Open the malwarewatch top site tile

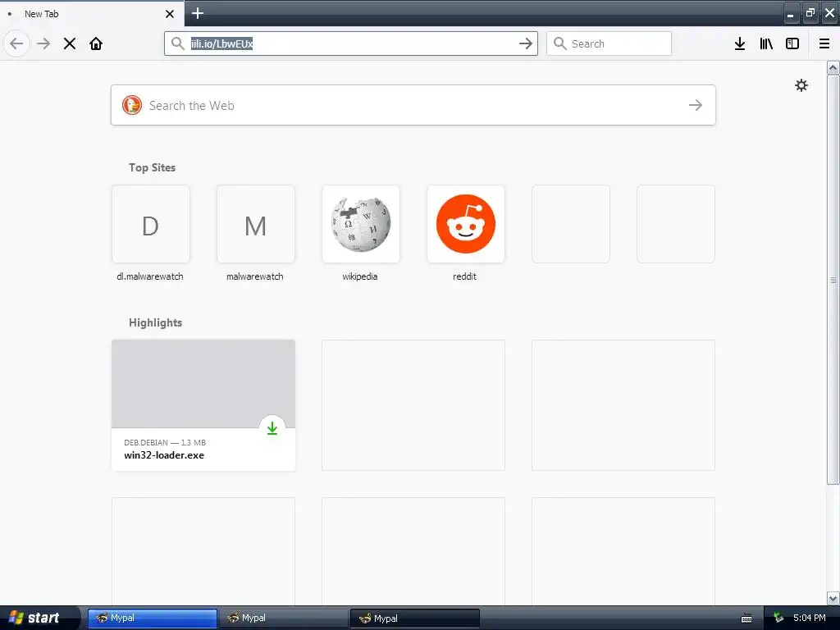coord(256,224)
